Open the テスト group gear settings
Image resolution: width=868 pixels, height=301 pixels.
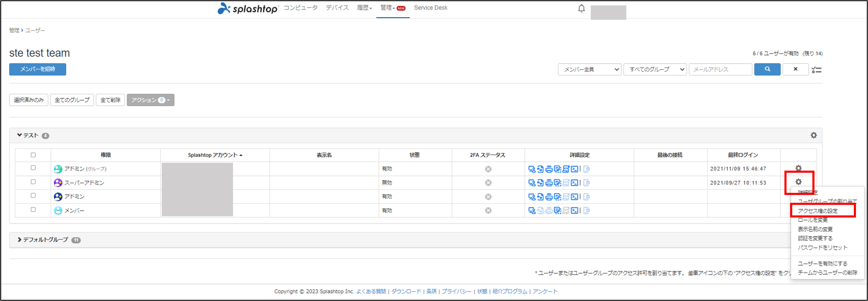click(813, 135)
